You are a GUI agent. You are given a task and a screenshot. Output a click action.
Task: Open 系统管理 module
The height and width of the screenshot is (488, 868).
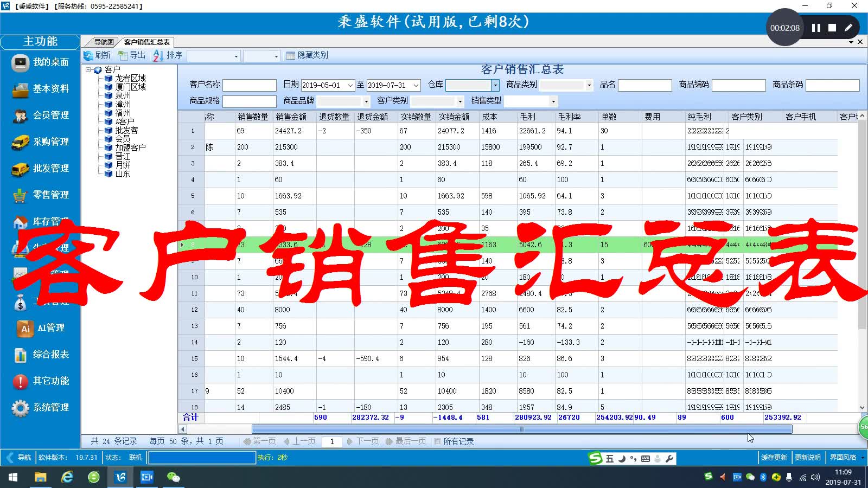coord(41,408)
